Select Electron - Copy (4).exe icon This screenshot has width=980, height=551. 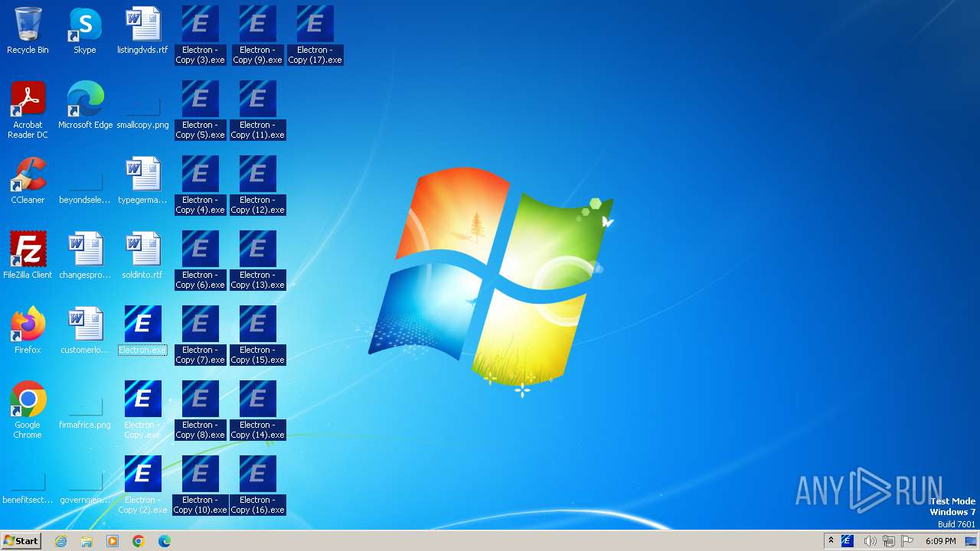click(200, 185)
